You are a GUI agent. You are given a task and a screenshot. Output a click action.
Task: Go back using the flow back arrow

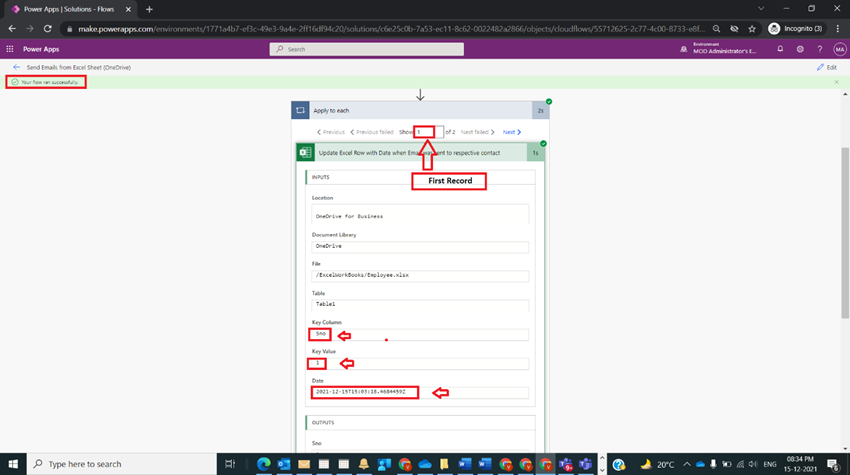(x=16, y=67)
